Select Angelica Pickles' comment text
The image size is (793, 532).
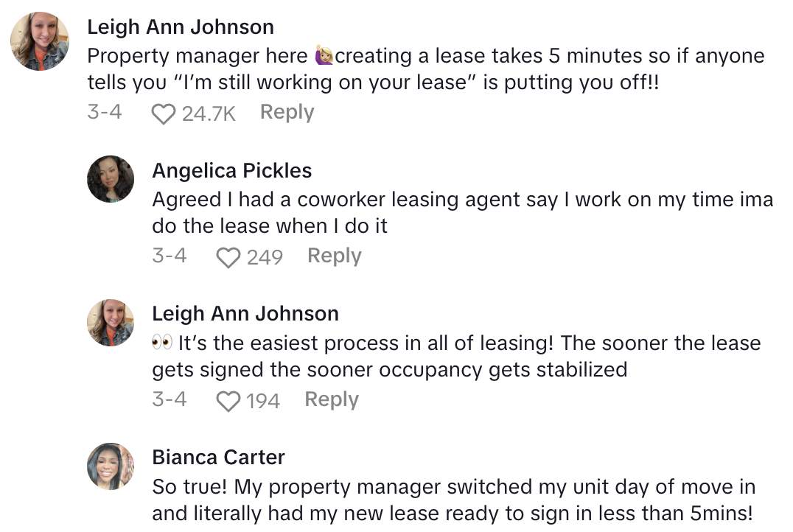462,212
